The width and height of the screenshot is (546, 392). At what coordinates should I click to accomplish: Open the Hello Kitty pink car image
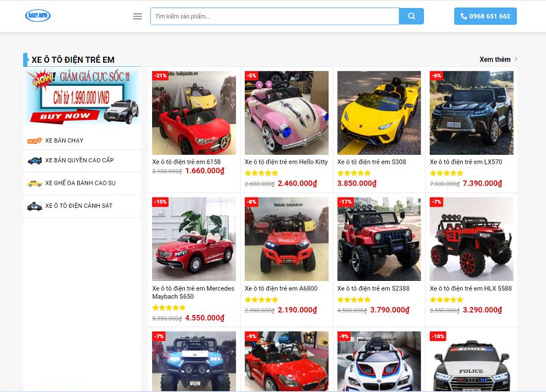287,112
